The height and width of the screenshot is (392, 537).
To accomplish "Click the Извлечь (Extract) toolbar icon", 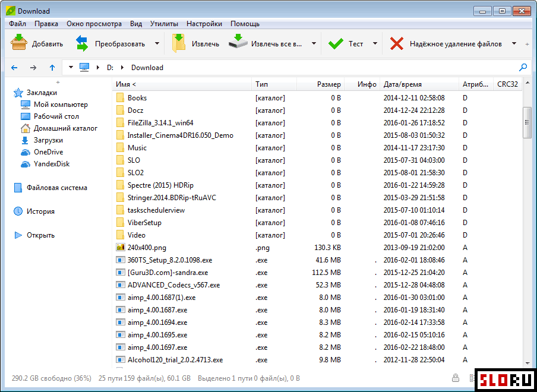I will tap(179, 43).
